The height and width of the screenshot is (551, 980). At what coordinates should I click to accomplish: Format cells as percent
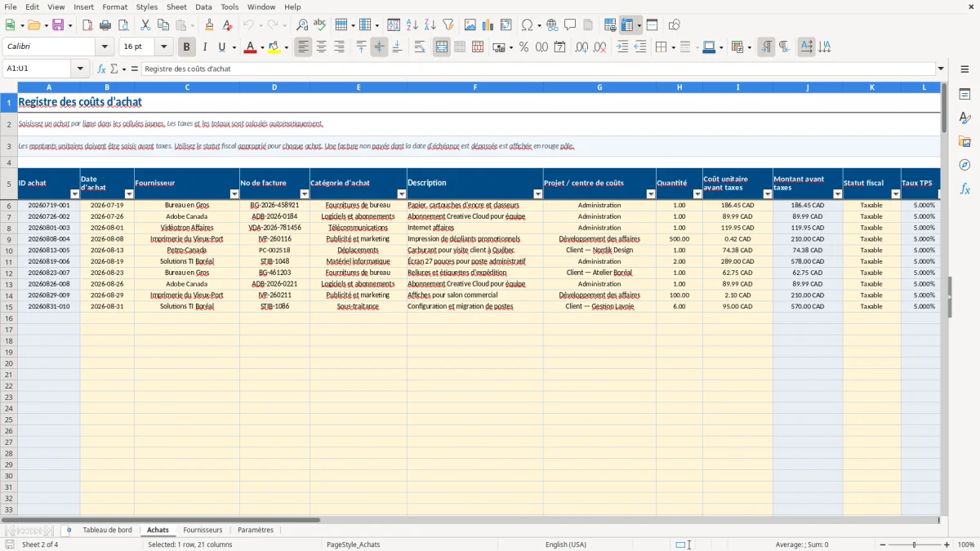(x=523, y=47)
